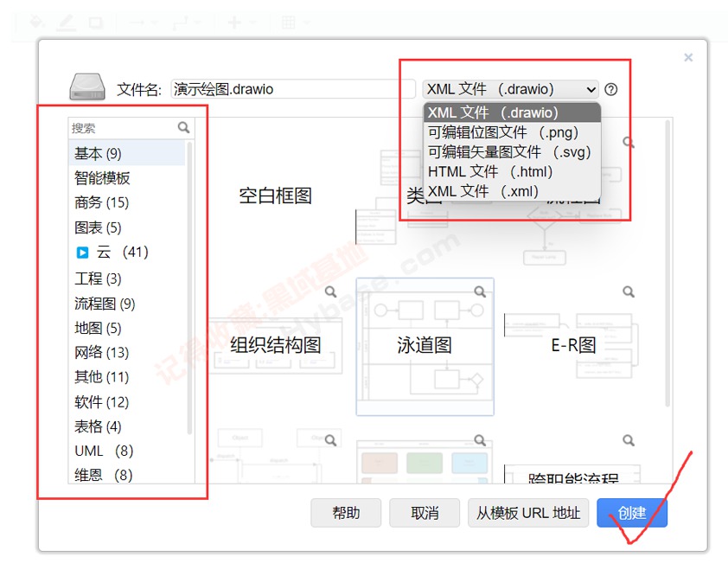Select the 软件 (12) category

tap(127, 402)
